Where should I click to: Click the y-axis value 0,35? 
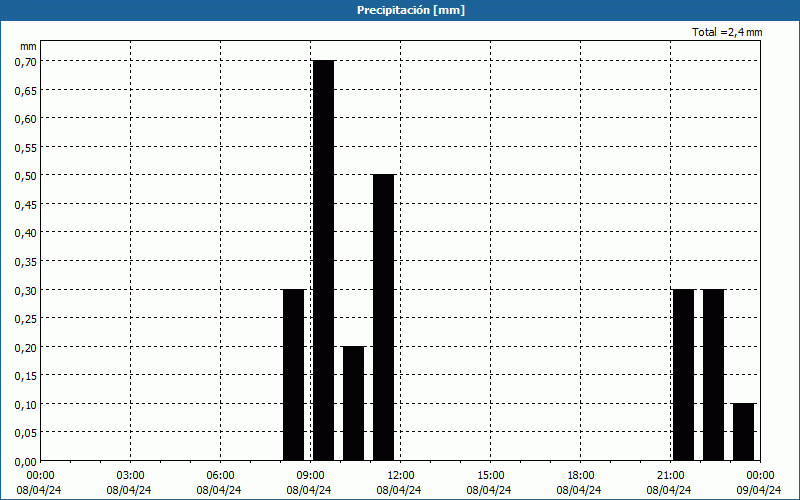click(26, 262)
